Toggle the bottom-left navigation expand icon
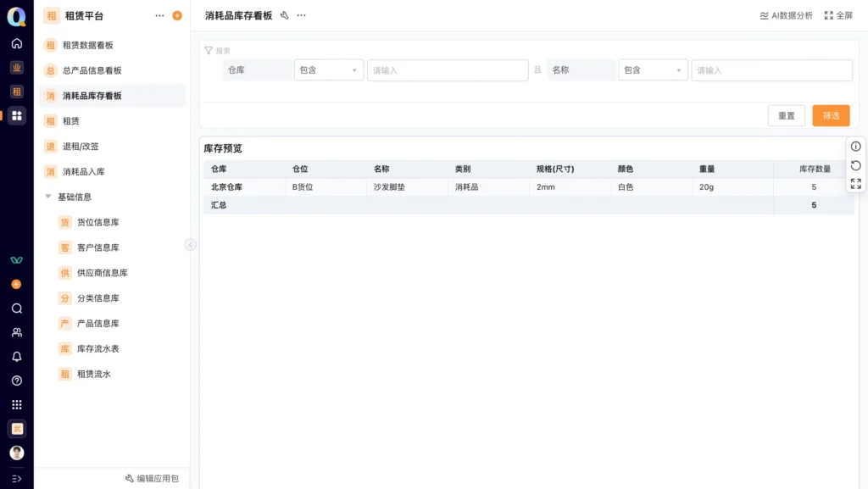868x489 pixels. tap(17, 478)
